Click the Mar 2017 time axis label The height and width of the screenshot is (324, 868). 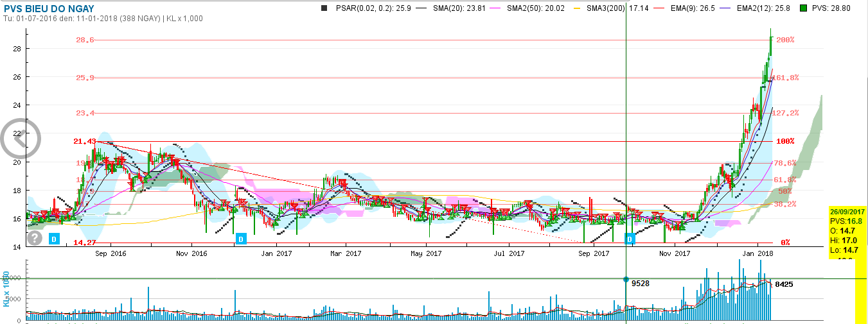(x=346, y=253)
